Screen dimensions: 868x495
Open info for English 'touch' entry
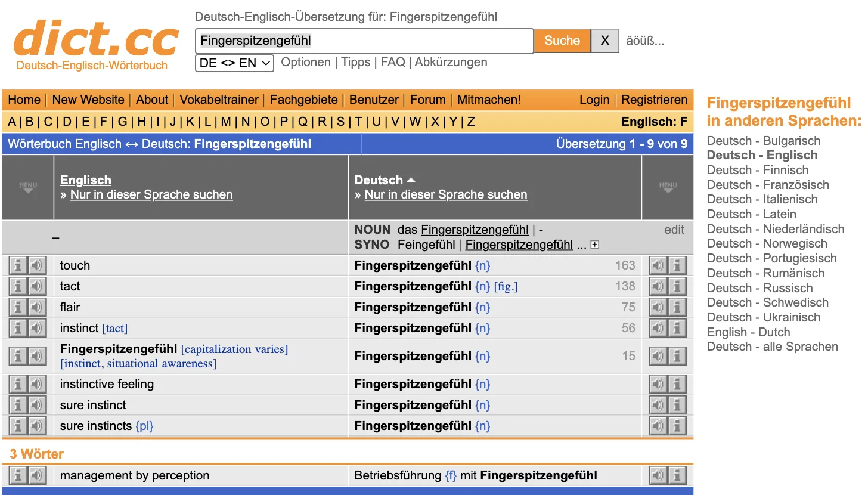point(18,265)
